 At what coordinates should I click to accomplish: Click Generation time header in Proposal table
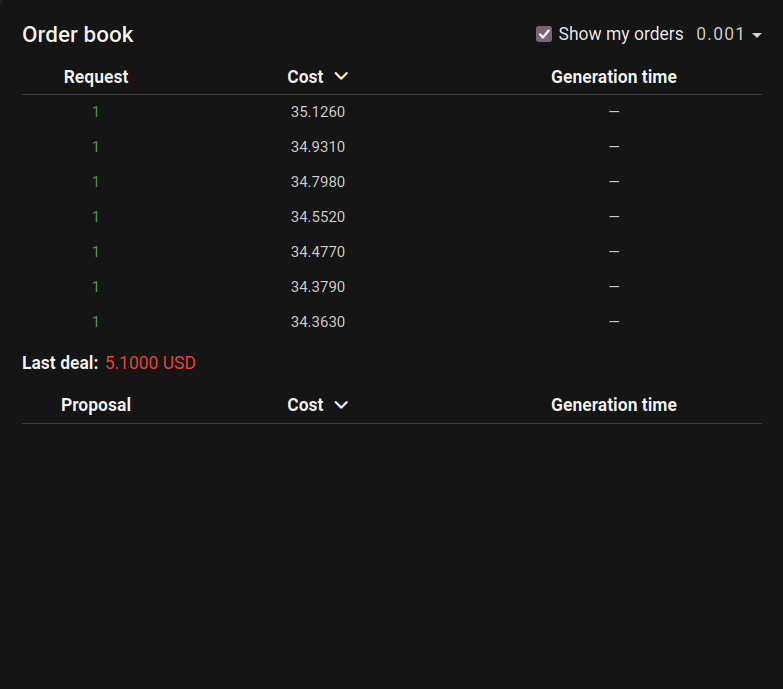pos(613,405)
